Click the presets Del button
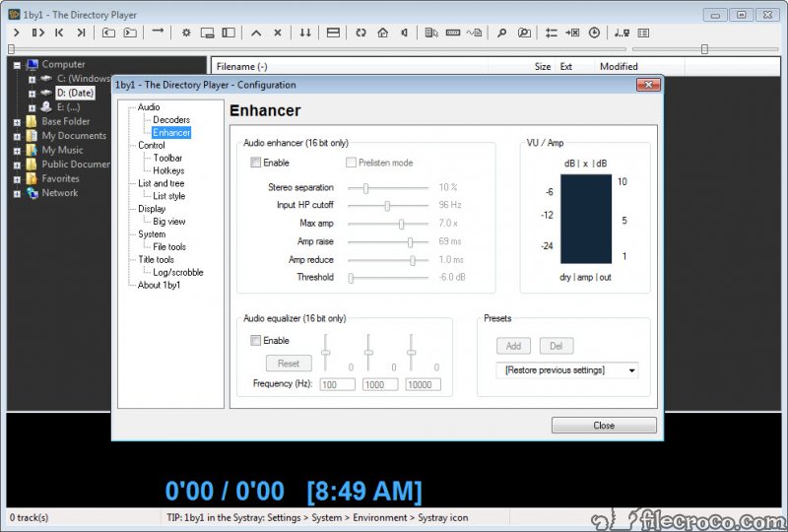The width and height of the screenshot is (788, 532). click(x=556, y=346)
